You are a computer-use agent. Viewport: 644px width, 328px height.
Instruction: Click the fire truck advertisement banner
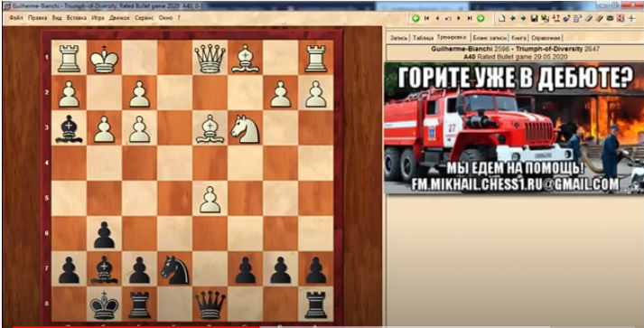[x=514, y=127]
